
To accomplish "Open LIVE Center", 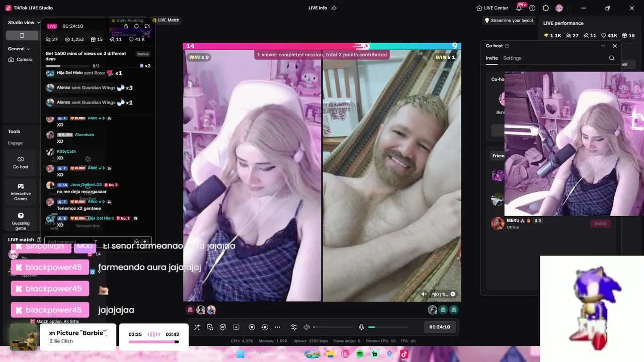I will point(492,8).
